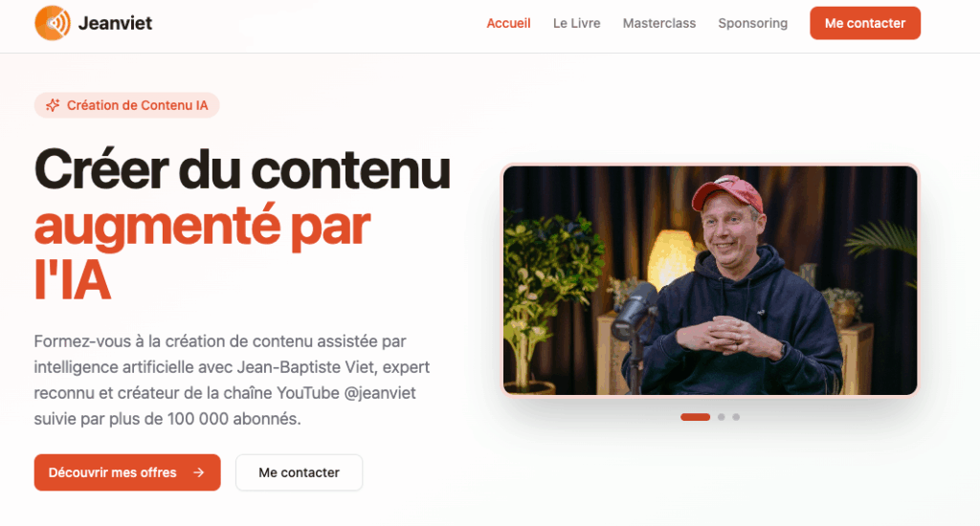Open the Le Livre page

point(576,23)
